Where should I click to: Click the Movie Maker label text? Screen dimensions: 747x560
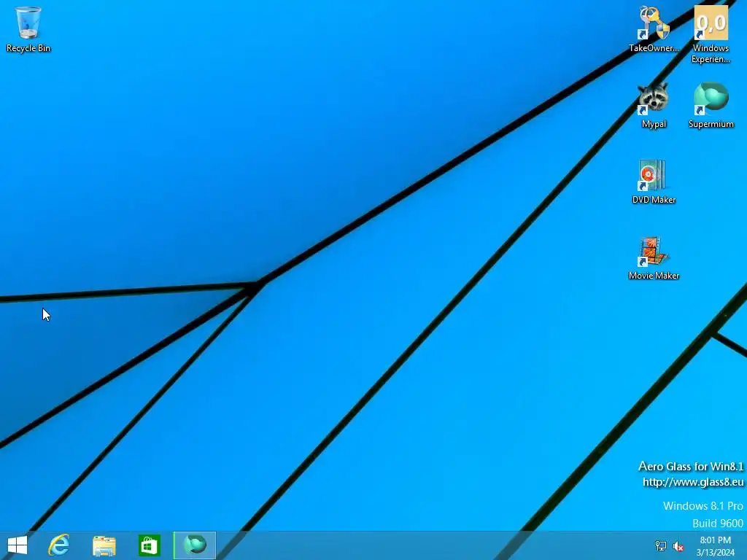click(x=654, y=275)
